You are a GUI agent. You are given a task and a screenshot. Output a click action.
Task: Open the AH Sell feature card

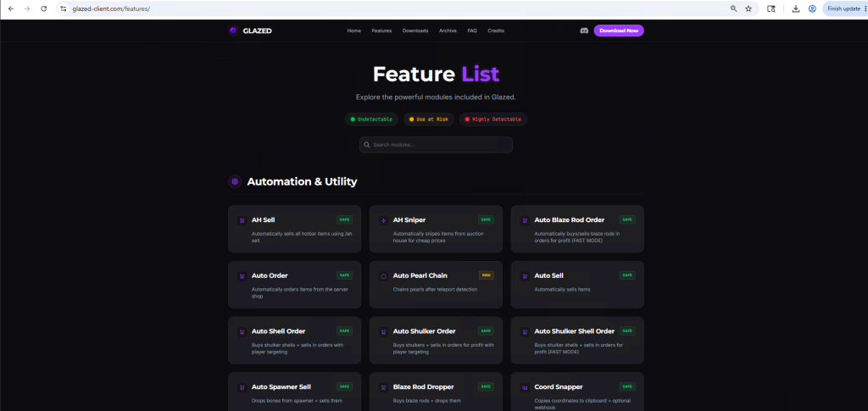(294, 229)
